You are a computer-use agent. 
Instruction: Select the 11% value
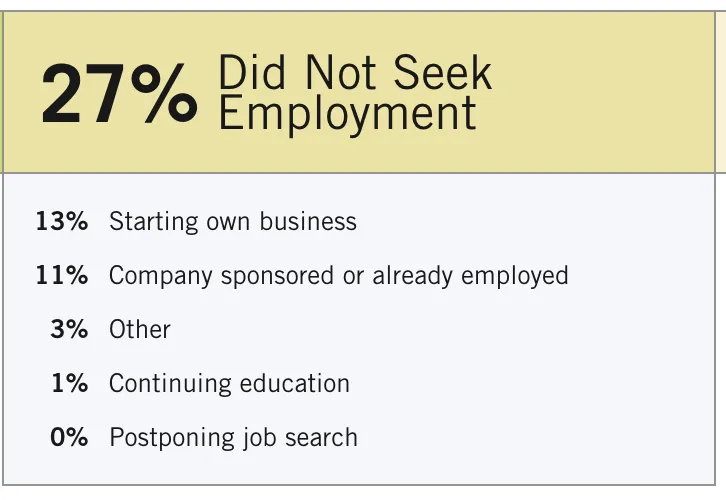(62, 275)
